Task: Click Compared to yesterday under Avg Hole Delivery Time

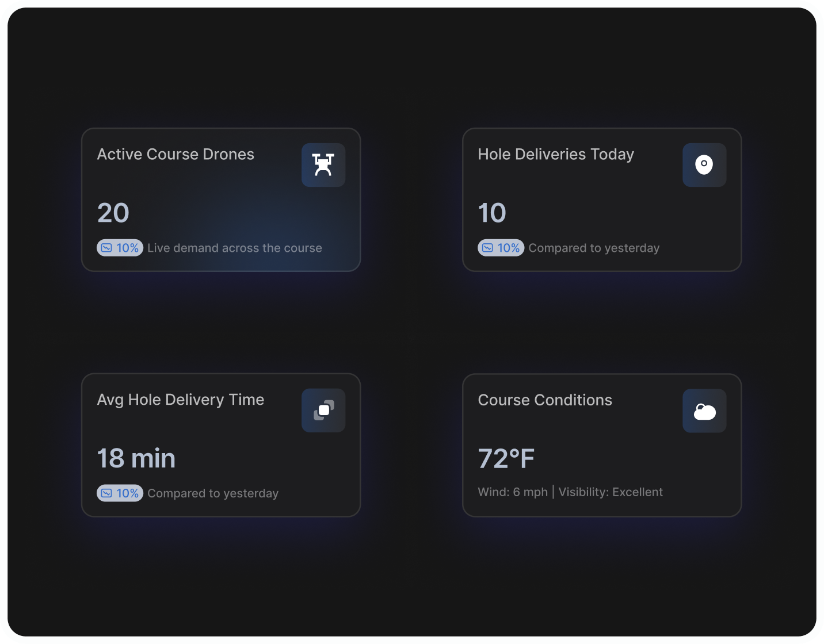Action: pyautogui.click(x=213, y=493)
